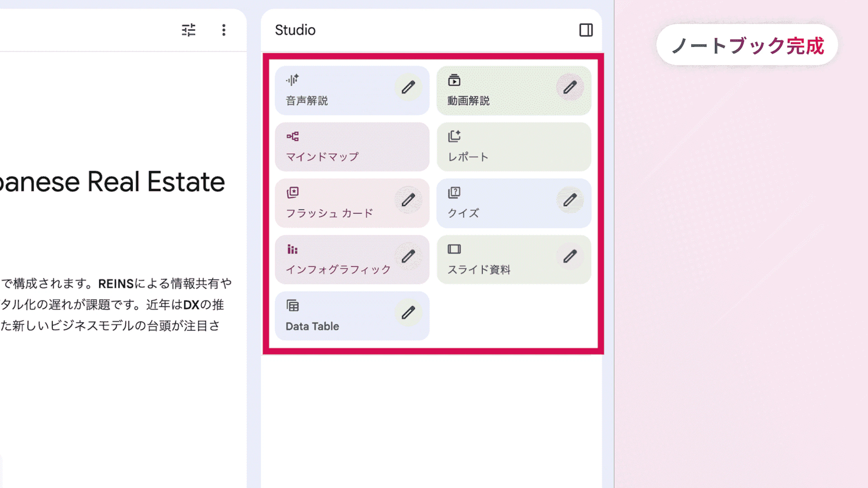Click the Studio panel title
The image size is (868, 488).
click(x=295, y=30)
